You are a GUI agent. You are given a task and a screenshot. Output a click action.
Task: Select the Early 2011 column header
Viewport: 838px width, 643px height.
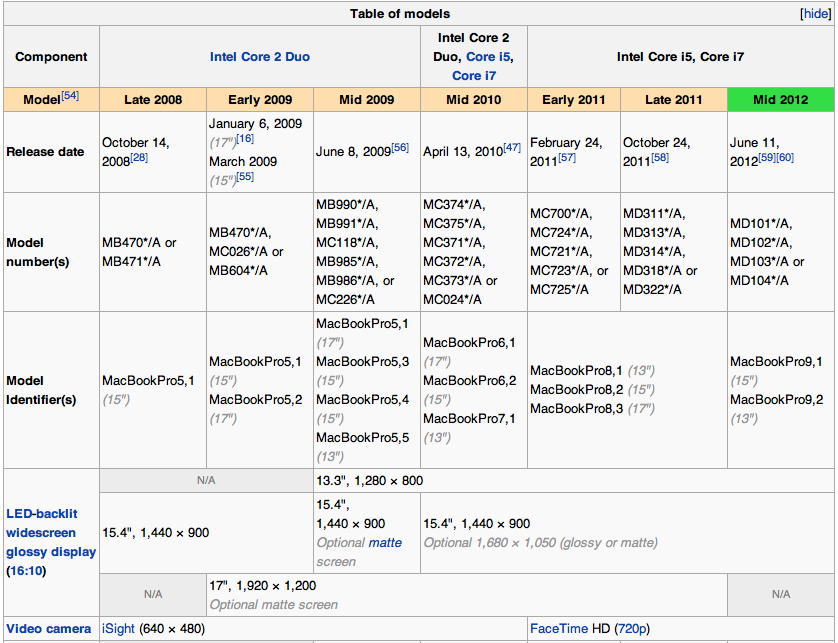(x=573, y=99)
